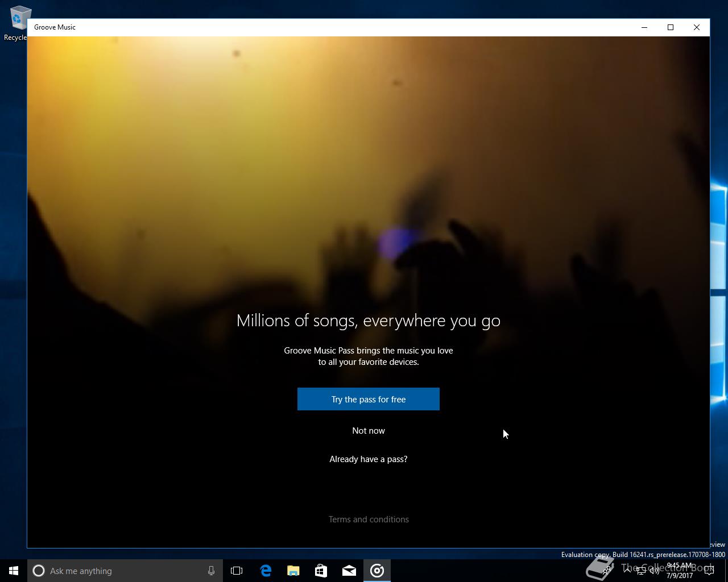Open the Windows Start menu
This screenshot has height=582, width=728.
[14, 571]
